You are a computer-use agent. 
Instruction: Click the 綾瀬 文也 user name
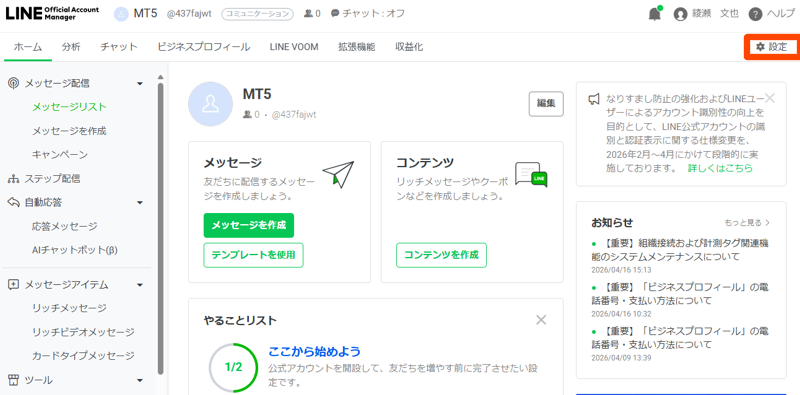pos(715,14)
